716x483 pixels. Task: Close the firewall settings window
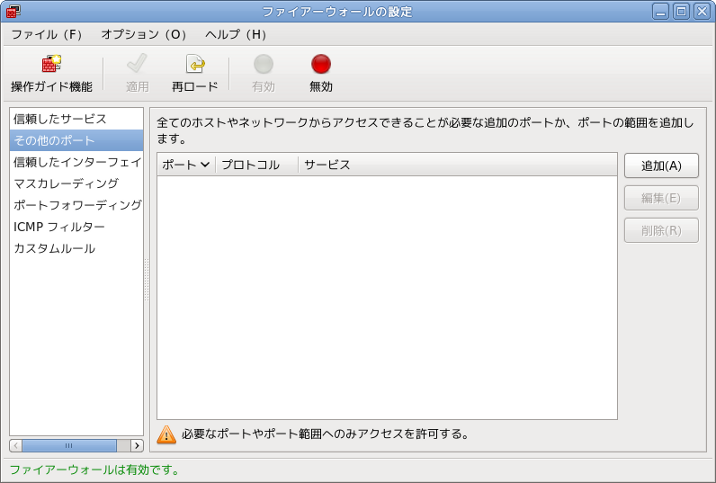(x=702, y=11)
